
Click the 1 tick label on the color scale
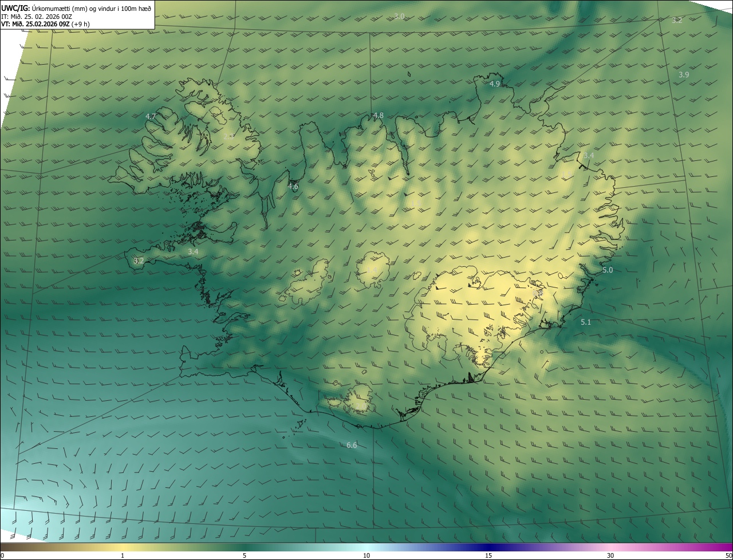click(x=123, y=555)
